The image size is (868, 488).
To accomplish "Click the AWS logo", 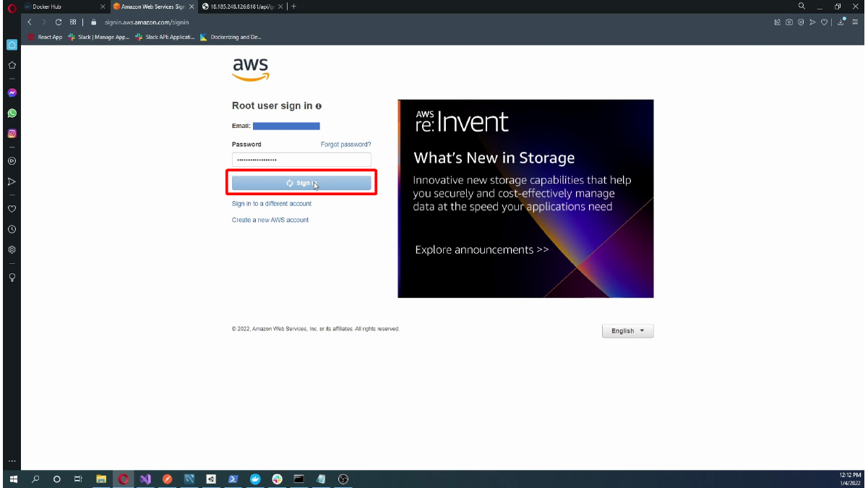I will (x=251, y=69).
